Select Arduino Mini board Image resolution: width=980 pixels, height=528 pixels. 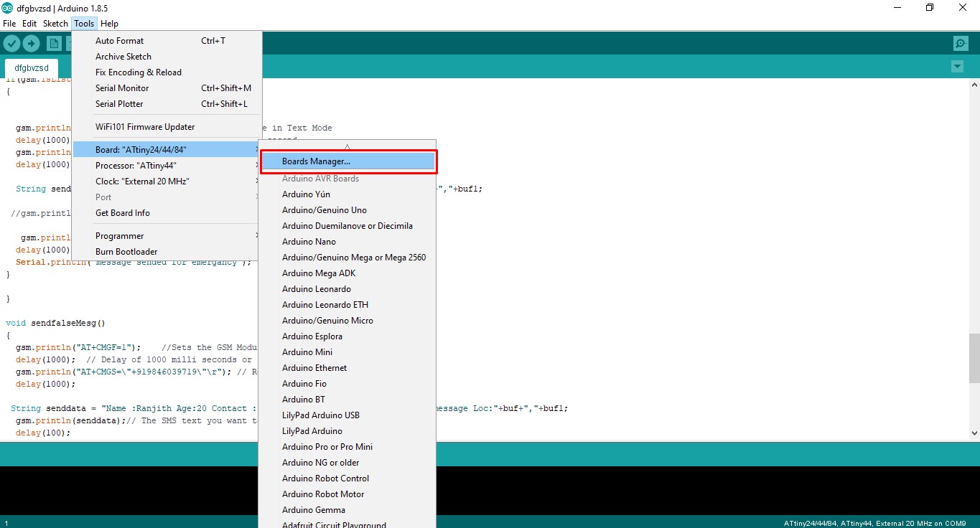pos(347,352)
